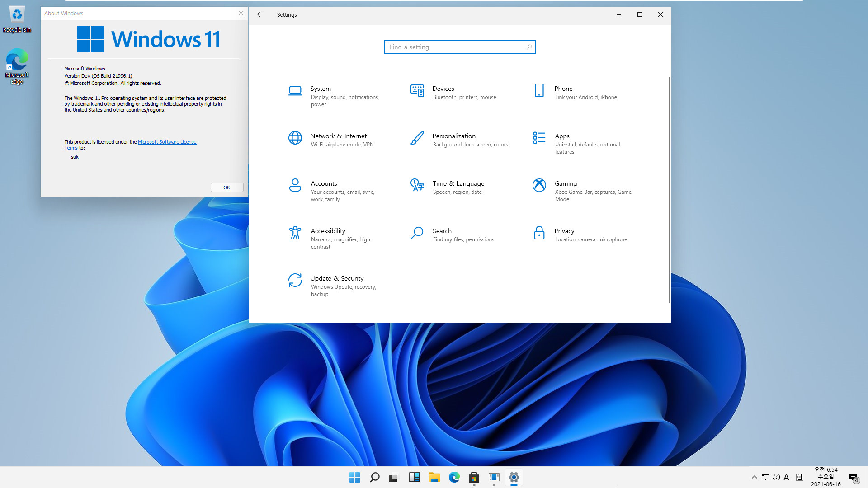Toggle the IME A input mode indicator

(787, 477)
